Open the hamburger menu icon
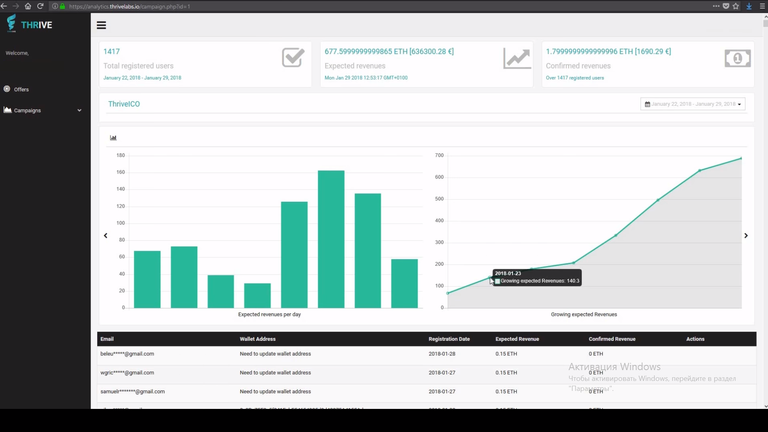This screenshot has height=432, width=768. [101, 25]
